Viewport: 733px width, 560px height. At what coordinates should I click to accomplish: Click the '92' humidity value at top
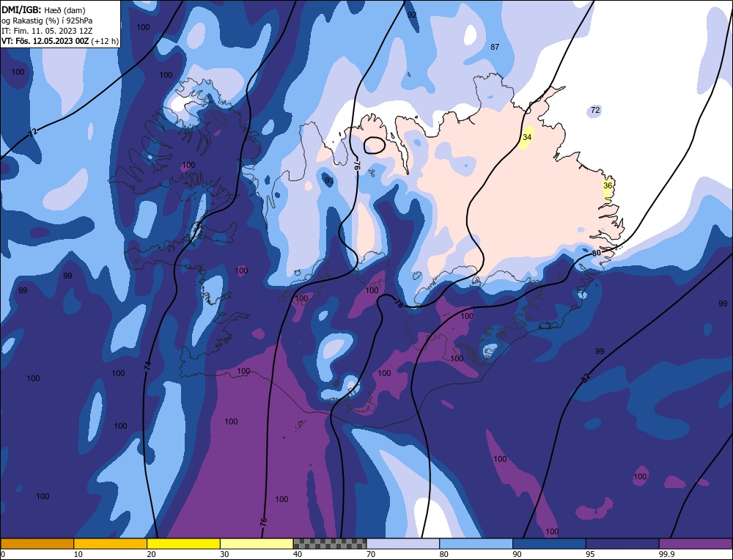412,15
